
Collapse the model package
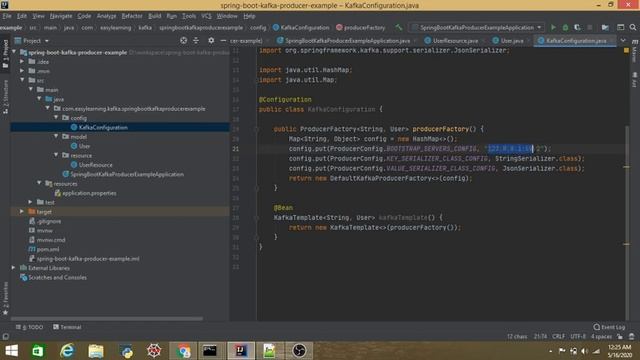(x=56, y=137)
